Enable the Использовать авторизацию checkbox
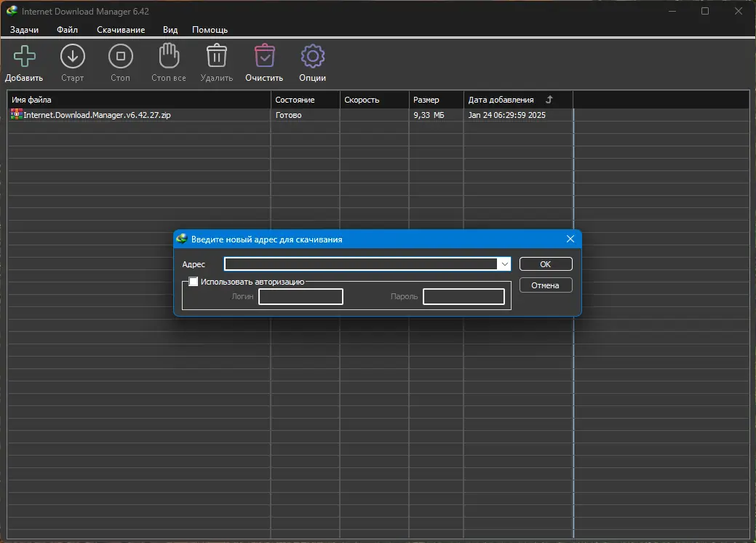 (194, 282)
